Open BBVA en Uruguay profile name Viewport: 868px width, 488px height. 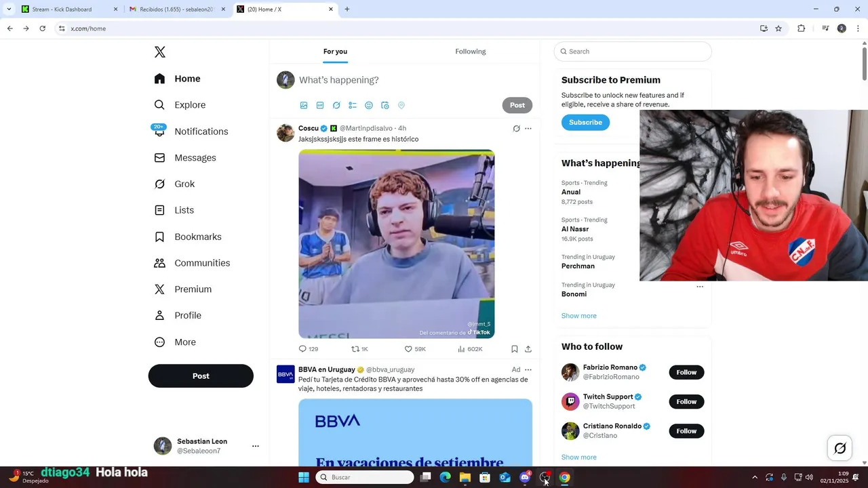(327, 369)
